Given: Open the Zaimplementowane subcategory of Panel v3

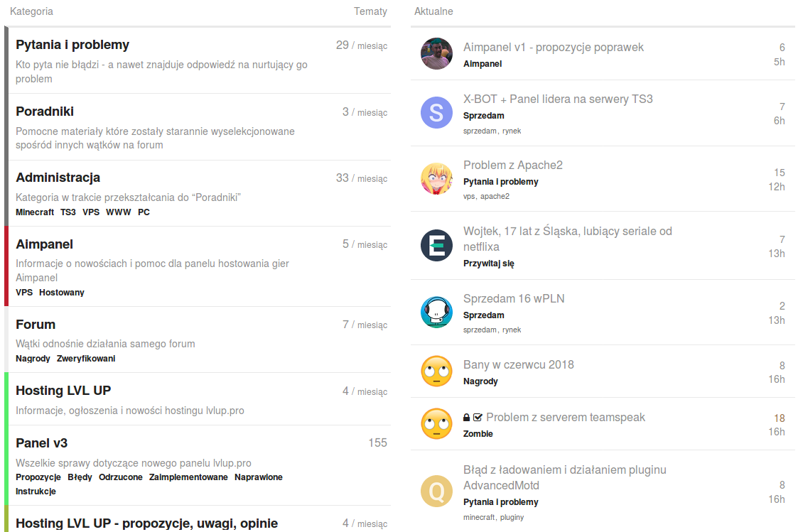Looking at the screenshot, I should 188,477.
